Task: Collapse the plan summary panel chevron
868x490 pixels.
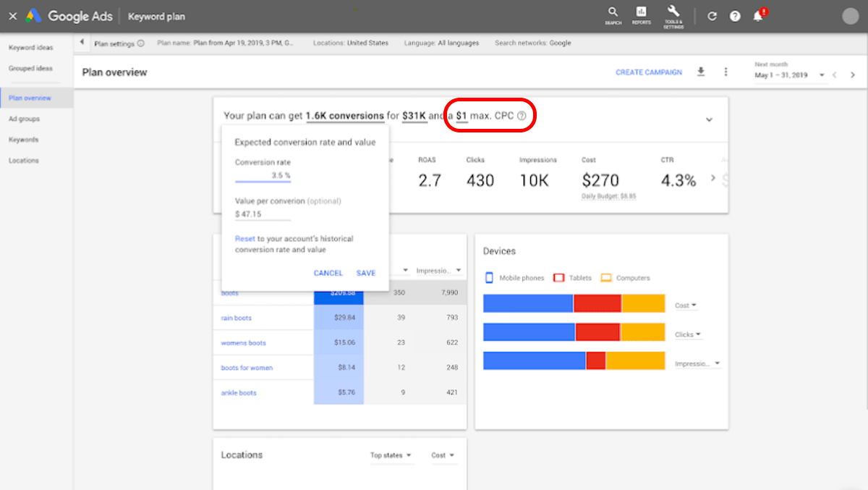Action: 709,120
